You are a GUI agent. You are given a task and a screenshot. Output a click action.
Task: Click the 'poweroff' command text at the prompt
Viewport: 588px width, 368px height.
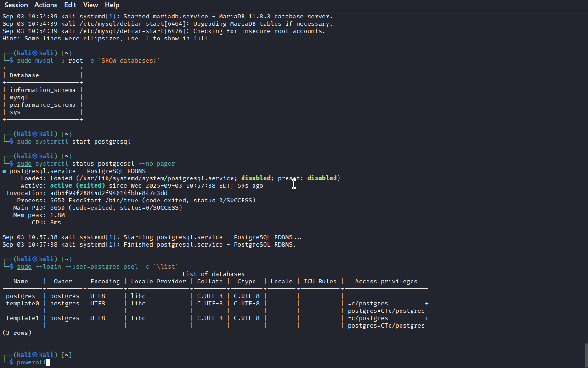point(32,362)
